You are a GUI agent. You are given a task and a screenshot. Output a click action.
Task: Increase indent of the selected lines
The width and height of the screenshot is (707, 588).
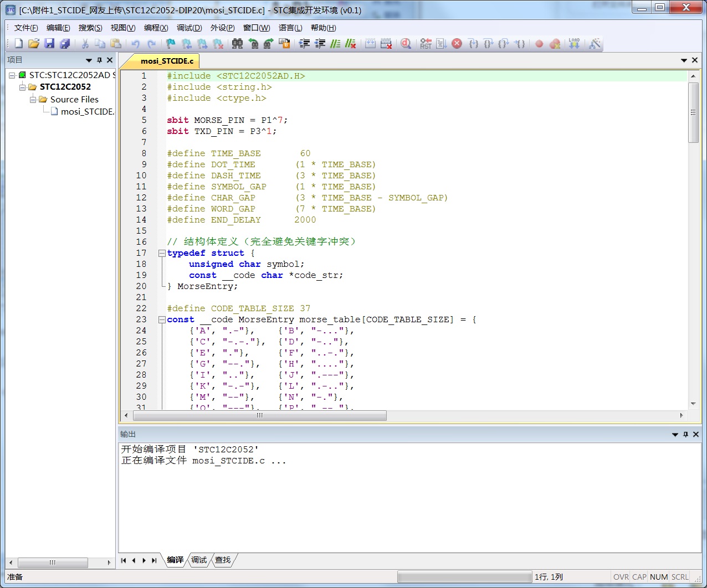pyautogui.click(x=304, y=44)
